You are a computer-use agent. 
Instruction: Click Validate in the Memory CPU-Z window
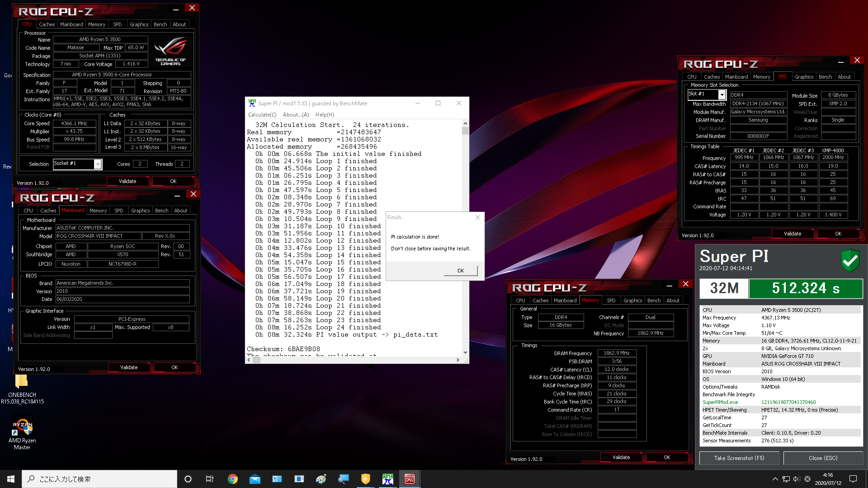pos(621,457)
